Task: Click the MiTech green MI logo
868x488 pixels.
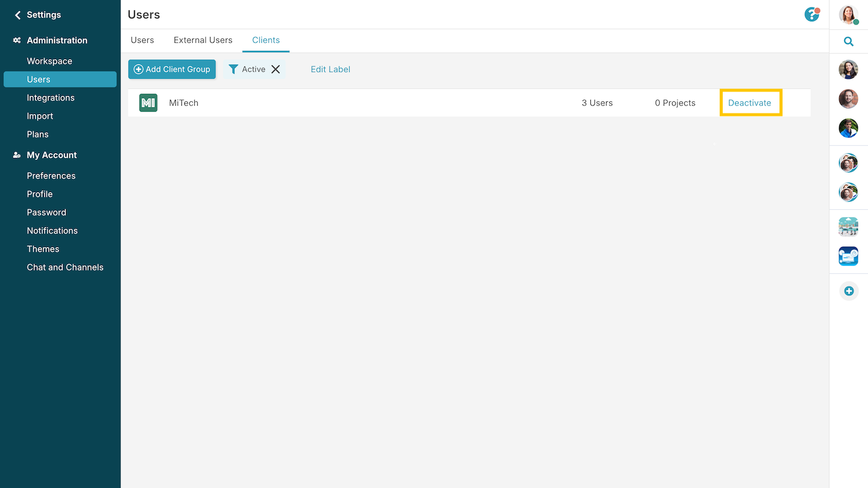Action: click(x=148, y=102)
